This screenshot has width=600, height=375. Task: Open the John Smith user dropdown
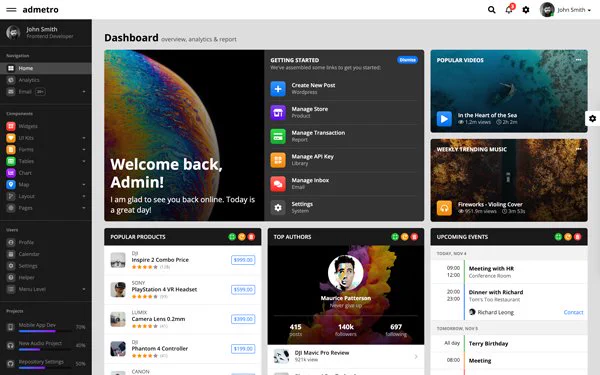pos(566,10)
